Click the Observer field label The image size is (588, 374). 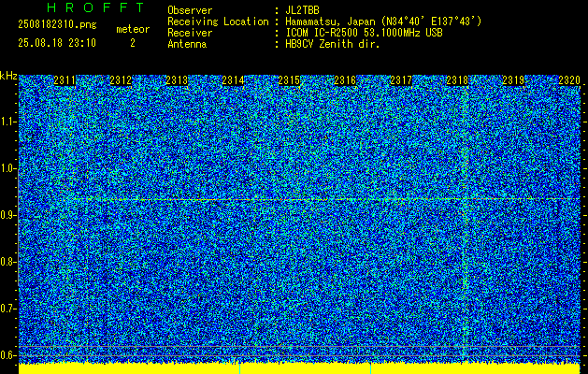pos(190,10)
